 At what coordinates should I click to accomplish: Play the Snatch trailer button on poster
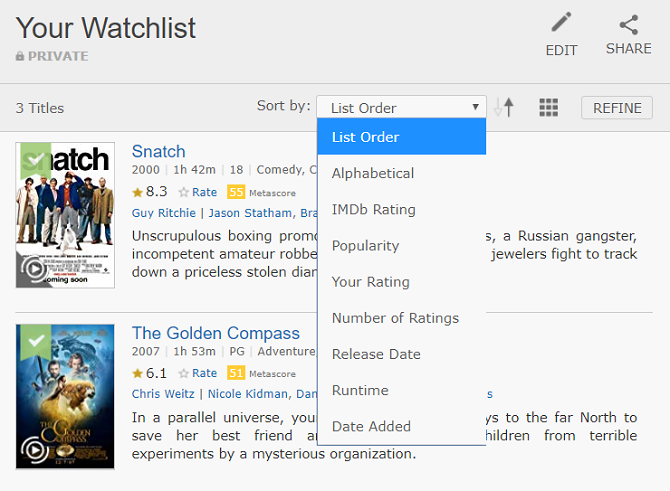[x=35, y=268]
